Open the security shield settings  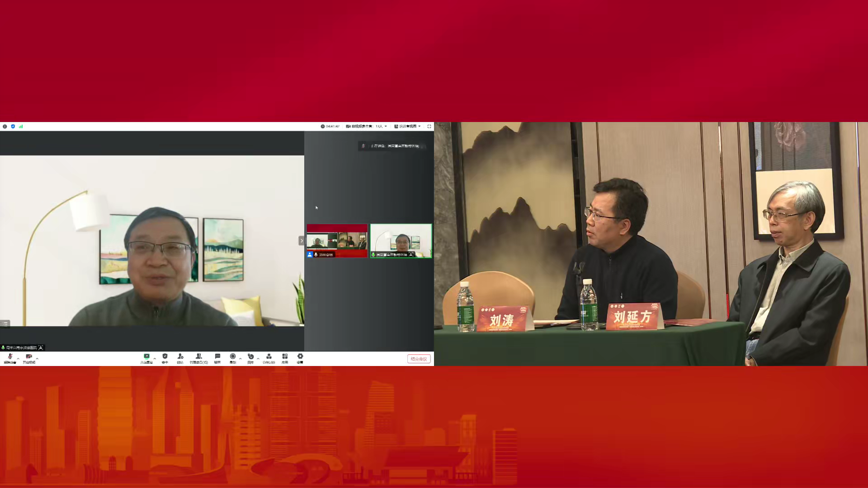click(165, 358)
